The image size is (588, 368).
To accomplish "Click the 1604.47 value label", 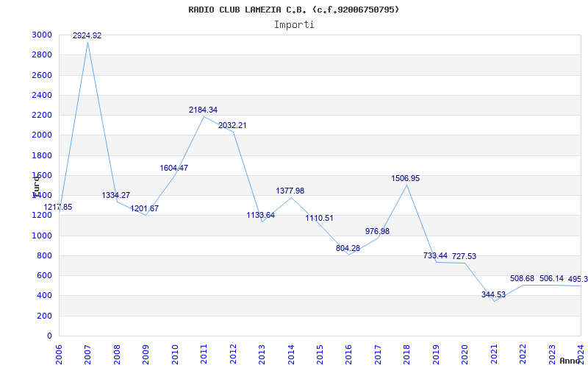I will coord(174,169).
